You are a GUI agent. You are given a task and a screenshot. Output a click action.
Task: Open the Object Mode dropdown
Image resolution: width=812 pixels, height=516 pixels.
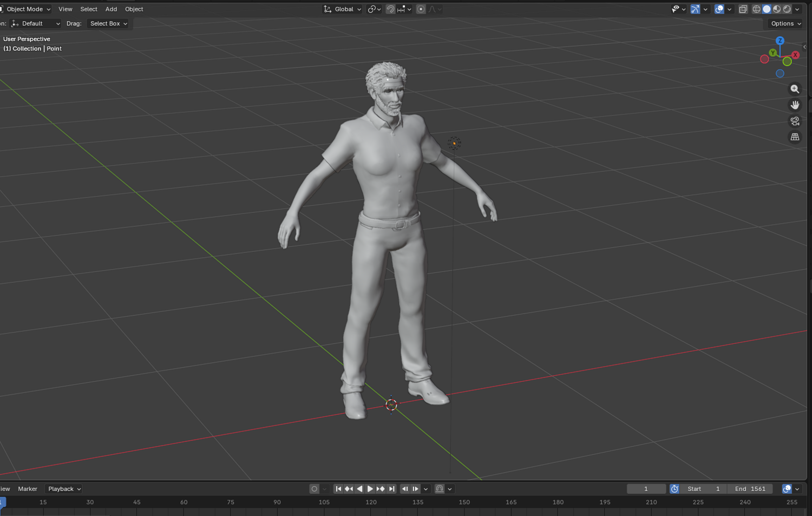[x=26, y=9]
